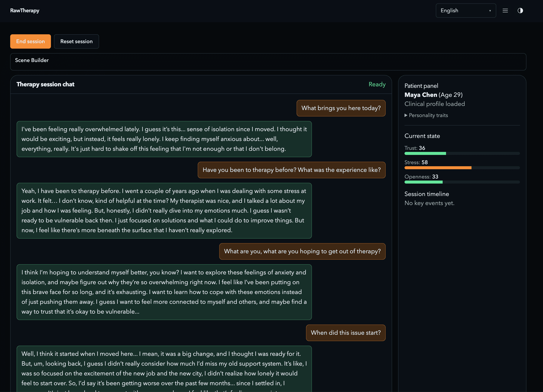This screenshot has height=392, width=543.
Task: Click the 'Clinical profile loaded' text
Action: (x=435, y=104)
